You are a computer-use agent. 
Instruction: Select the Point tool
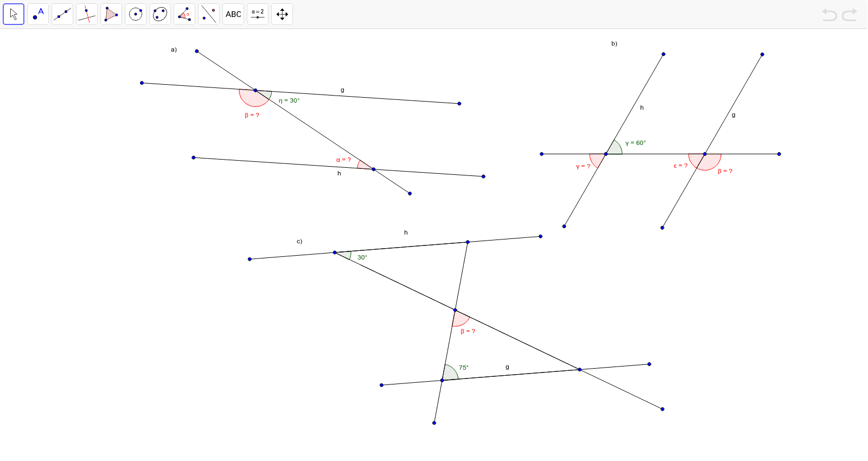click(x=38, y=14)
